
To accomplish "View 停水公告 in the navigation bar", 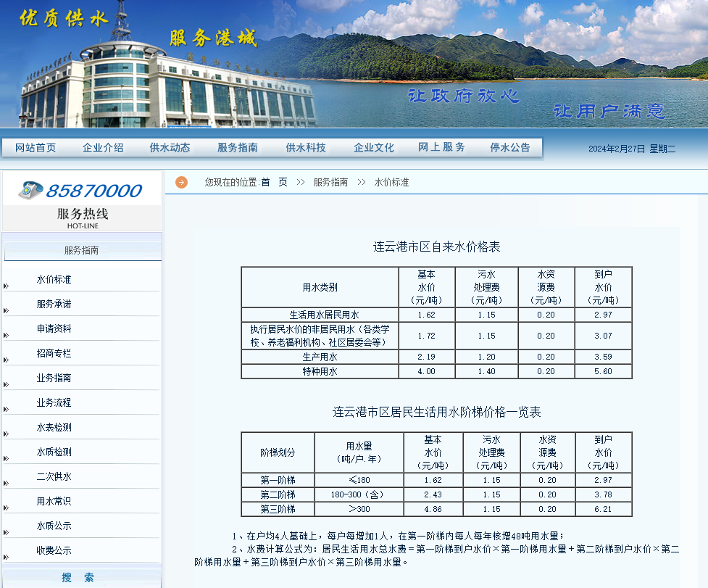I will (510, 147).
